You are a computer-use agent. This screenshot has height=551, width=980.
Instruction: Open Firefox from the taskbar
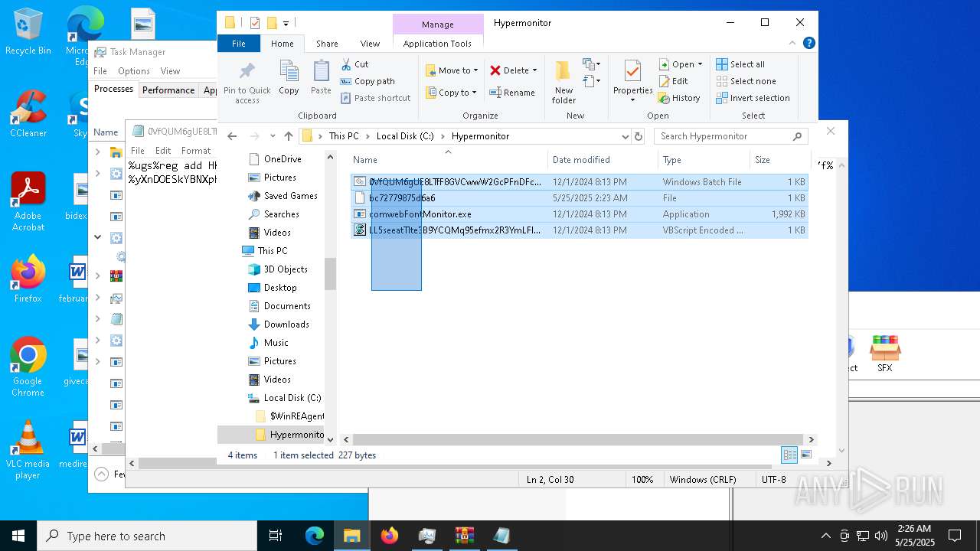point(390,536)
